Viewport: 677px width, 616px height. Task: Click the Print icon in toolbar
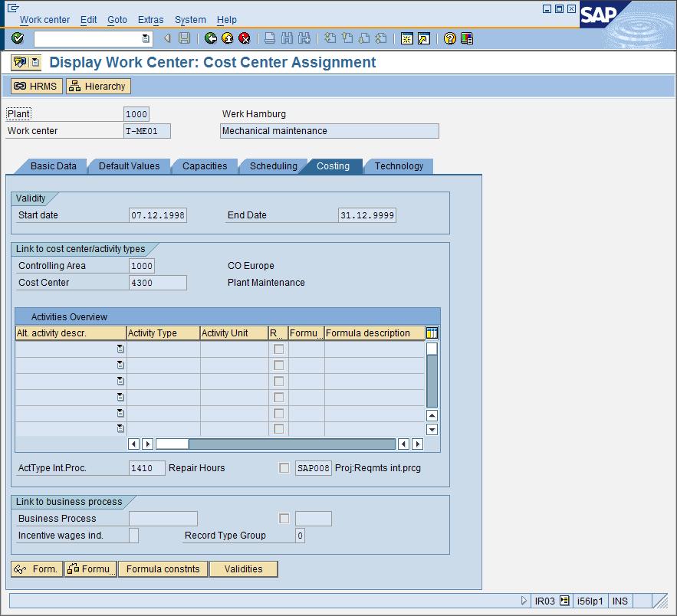click(270, 38)
